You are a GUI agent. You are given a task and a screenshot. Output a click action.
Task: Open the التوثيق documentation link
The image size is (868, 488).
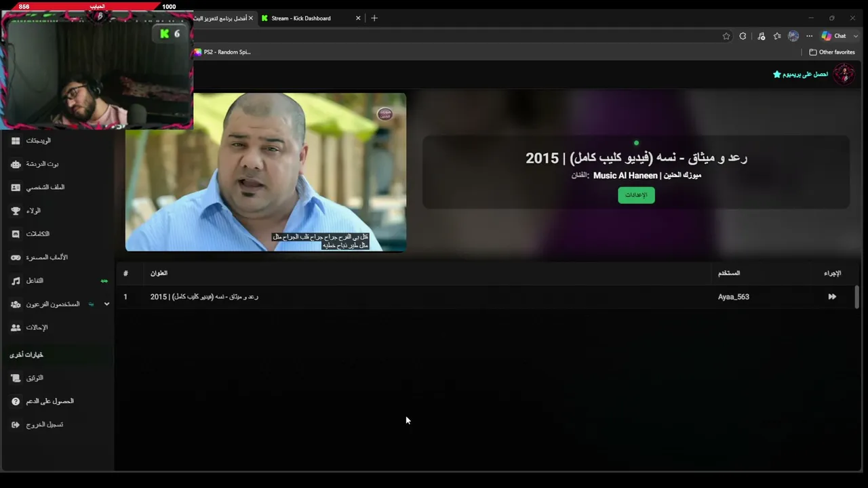tap(35, 378)
